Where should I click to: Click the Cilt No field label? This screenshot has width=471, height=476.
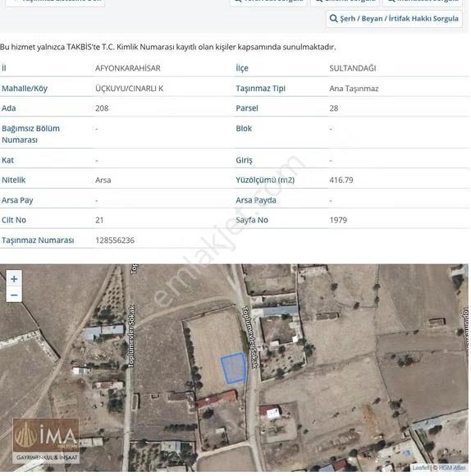[14, 220]
